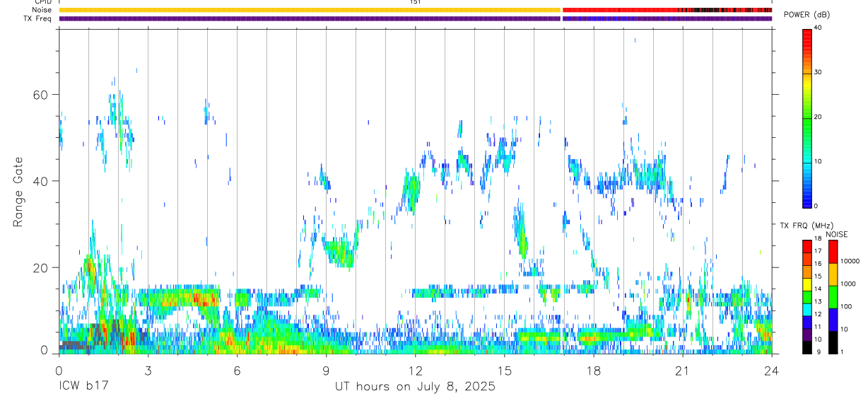Screen dimensions: 868x401
Task: Click the 6 hour tick on time axis
Action: tap(237, 370)
